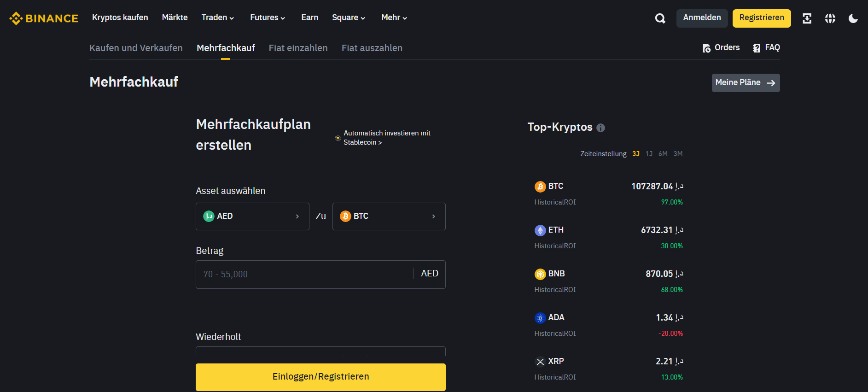868x392 pixels.
Task: Open Automatisch investieren mit Stablecoin link
Action: pyautogui.click(x=387, y=138)
